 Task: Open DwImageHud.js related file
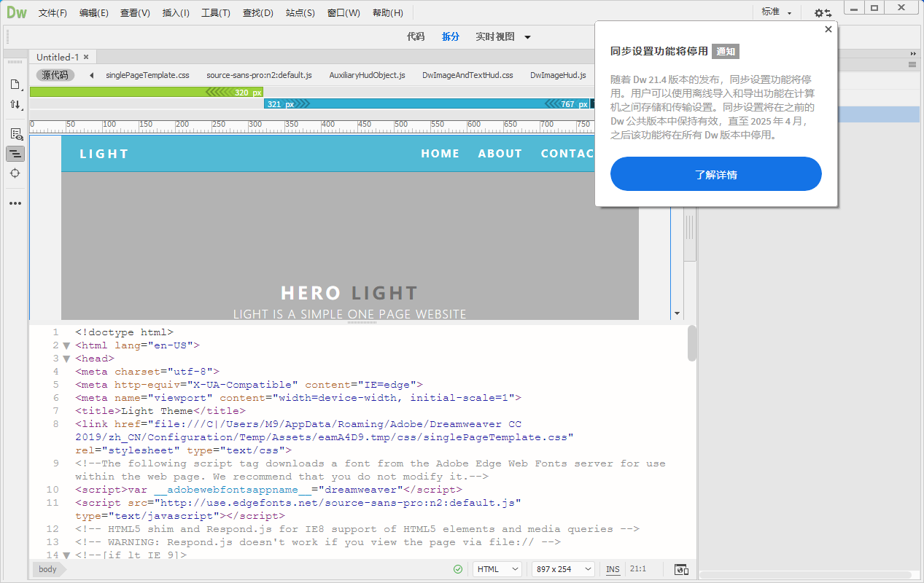558,75
